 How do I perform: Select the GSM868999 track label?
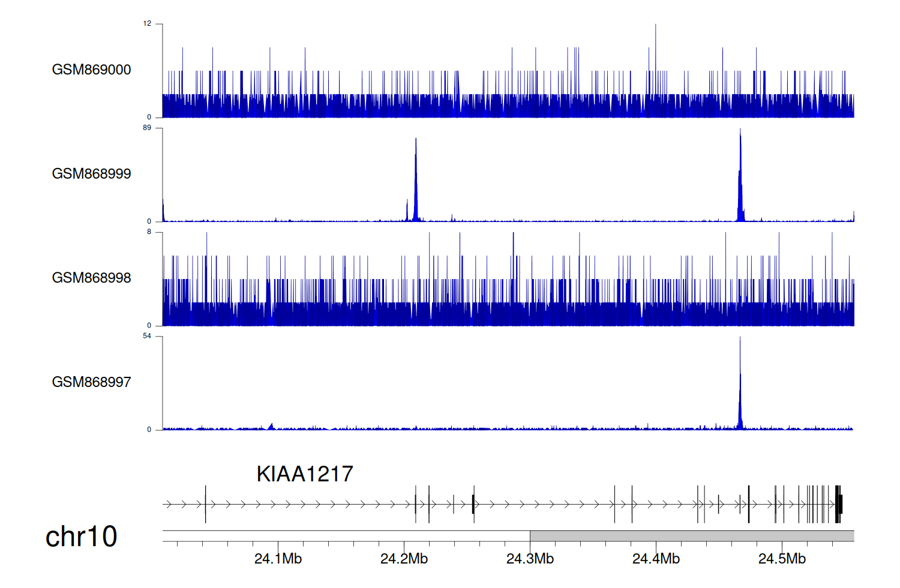tap(91, 174)
